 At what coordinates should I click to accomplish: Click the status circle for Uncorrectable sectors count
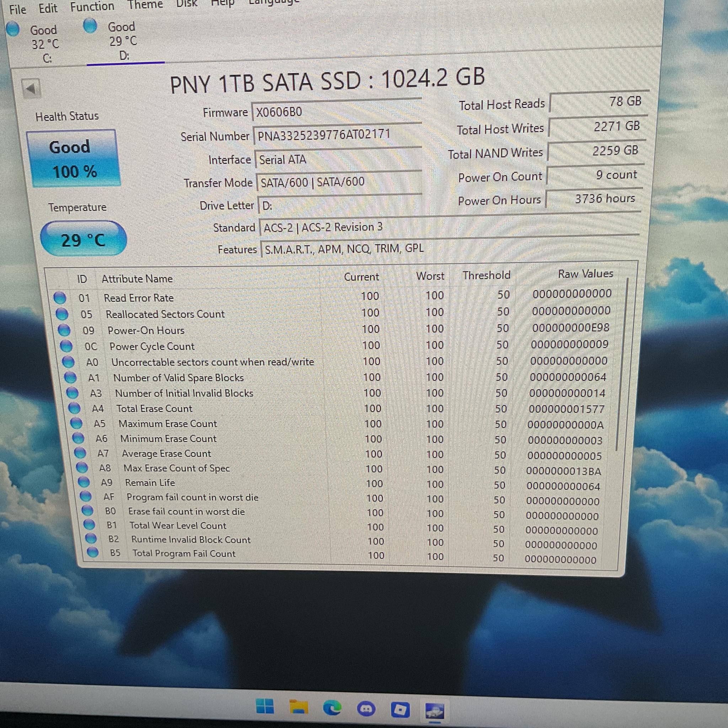68,362
